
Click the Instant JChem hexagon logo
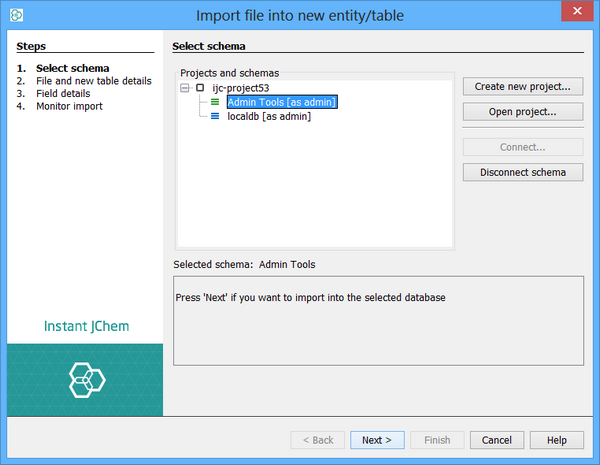coord(85,379)
